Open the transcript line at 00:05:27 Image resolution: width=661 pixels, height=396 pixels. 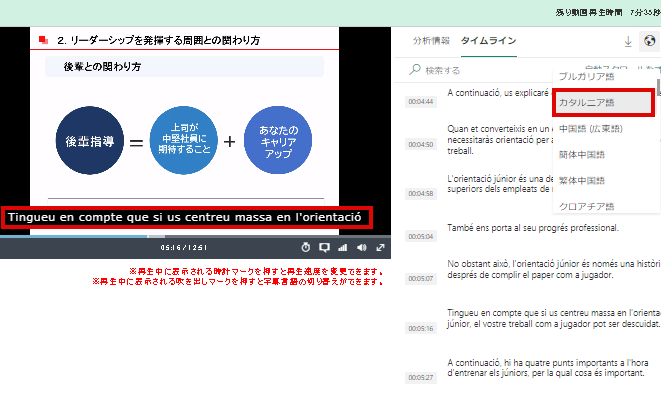coord(545,368)
